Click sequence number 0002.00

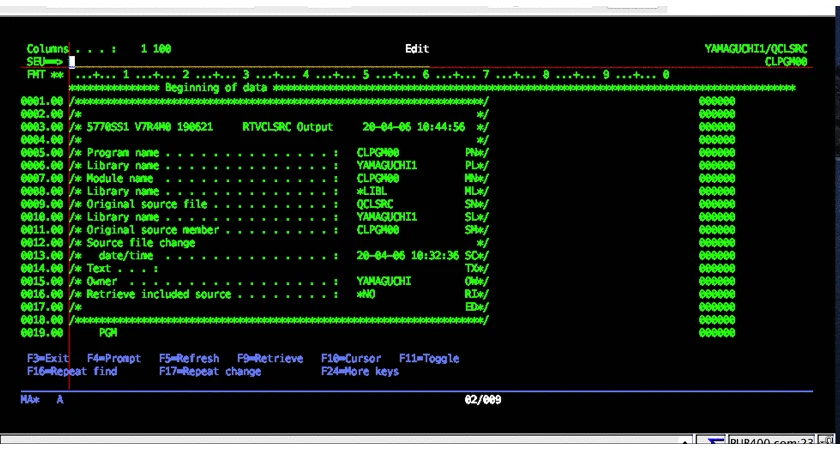[x=42, y=114]
